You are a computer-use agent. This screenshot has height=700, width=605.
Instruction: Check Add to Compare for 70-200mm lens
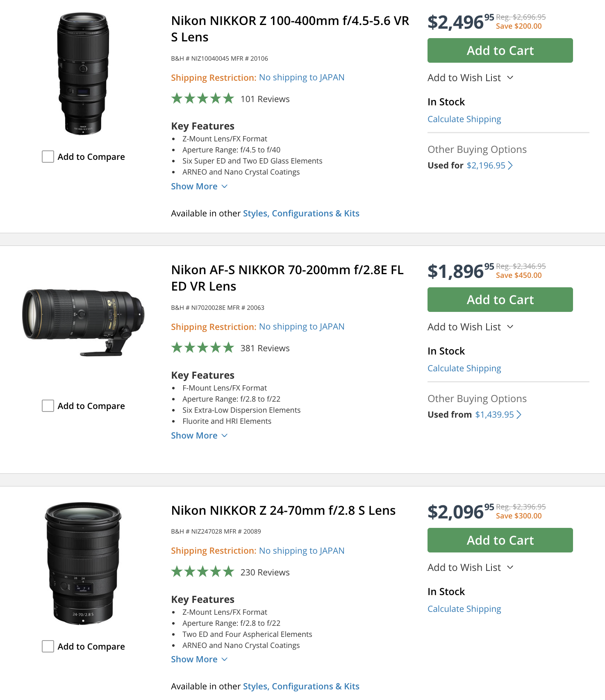(48, 406)
